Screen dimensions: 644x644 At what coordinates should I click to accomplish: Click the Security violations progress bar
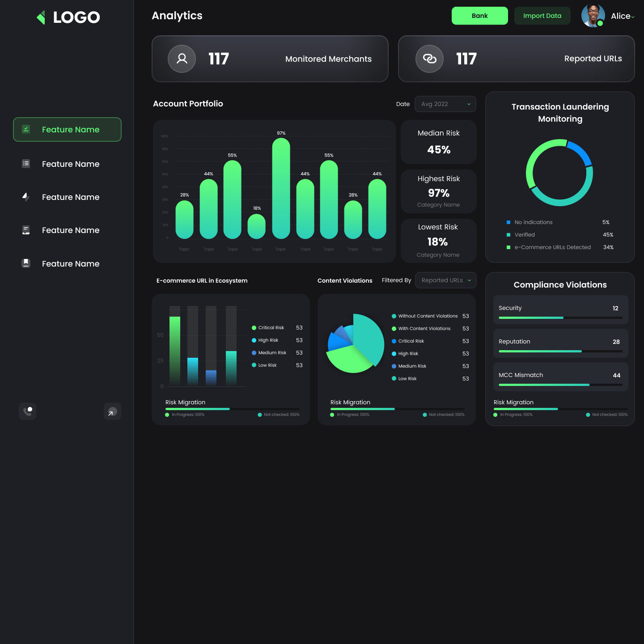click(560, 318)
